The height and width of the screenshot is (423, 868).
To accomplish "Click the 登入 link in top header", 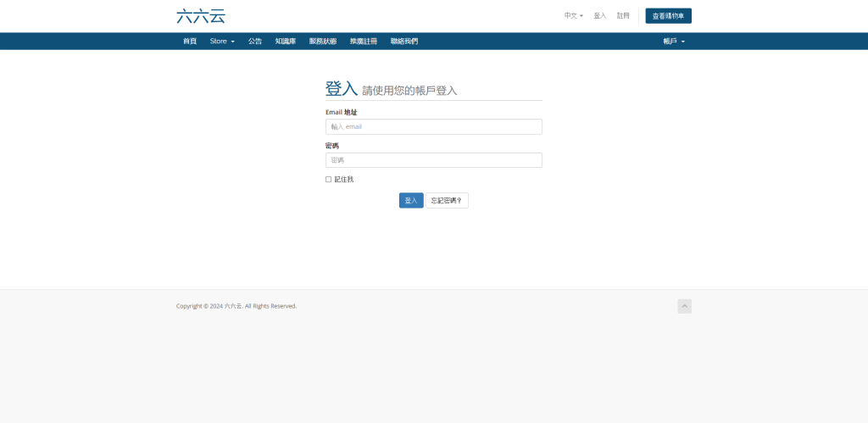I will coord(600,15).
